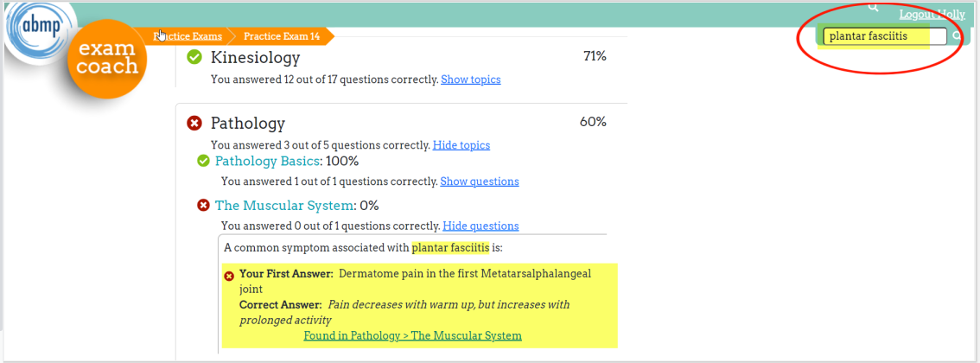Open Found in Pathology > The Muscular System link

412,335
